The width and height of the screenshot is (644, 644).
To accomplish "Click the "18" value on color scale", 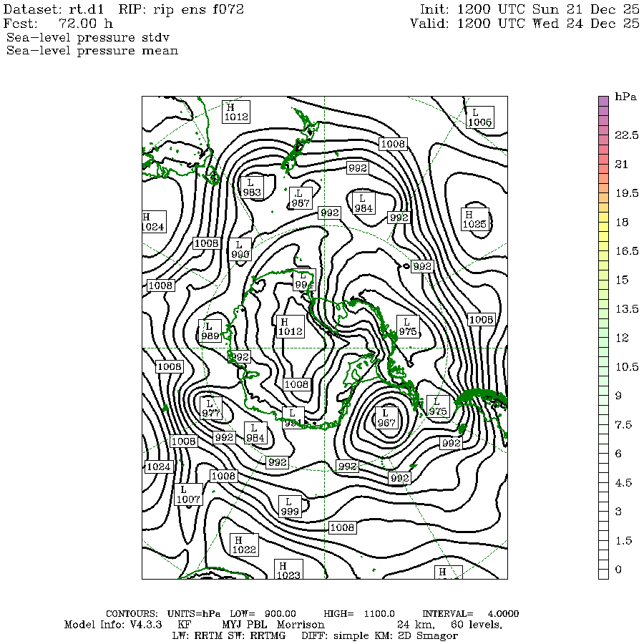I will pyautogui.click(x=622, y=223).
